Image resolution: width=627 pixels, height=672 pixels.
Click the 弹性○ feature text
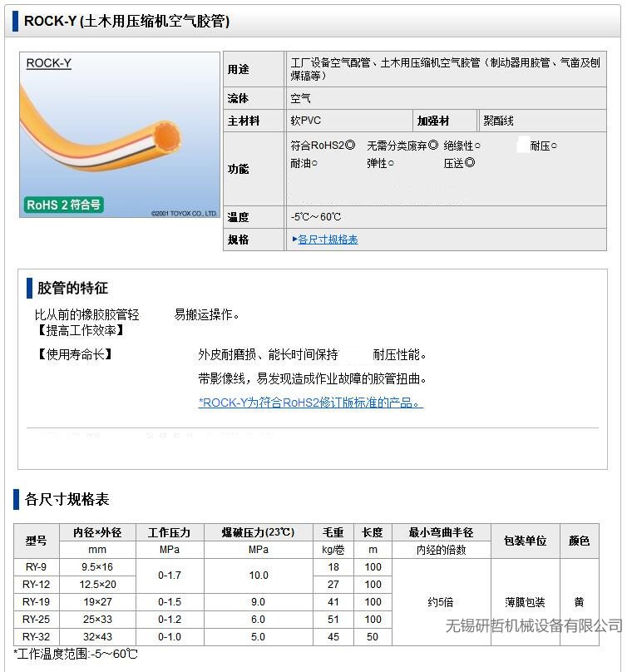coord(380,163)
